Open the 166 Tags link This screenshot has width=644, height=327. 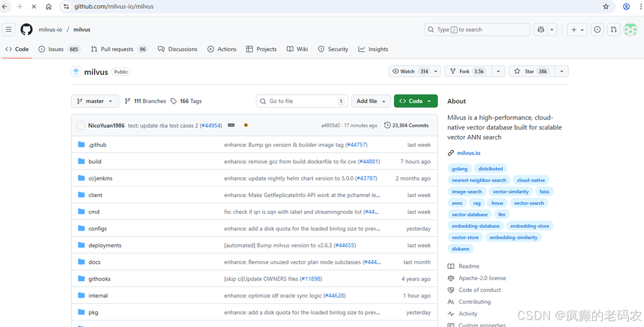186,101
